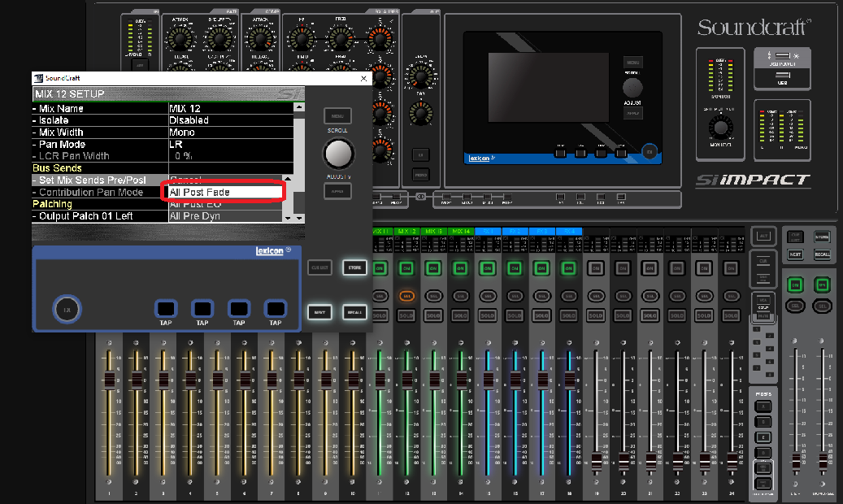Select MIX 11 with its SEL button
Viewport: 843px width, 504px height.
380,296
